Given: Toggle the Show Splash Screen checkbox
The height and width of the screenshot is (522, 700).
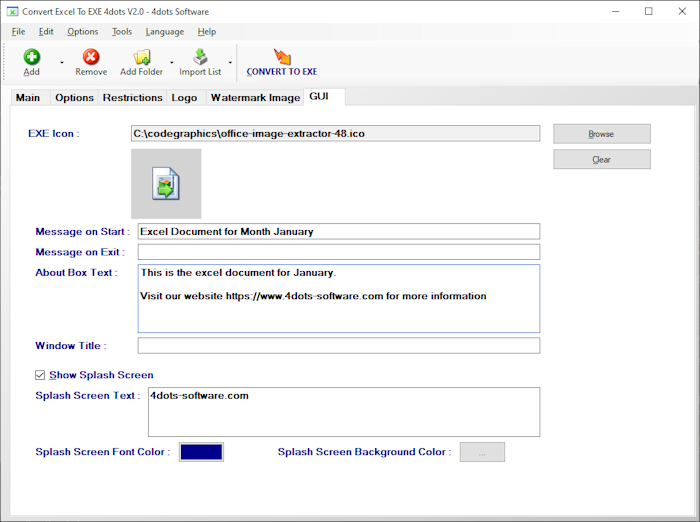Looking at the screenshot, I should (x=40, y=375).
